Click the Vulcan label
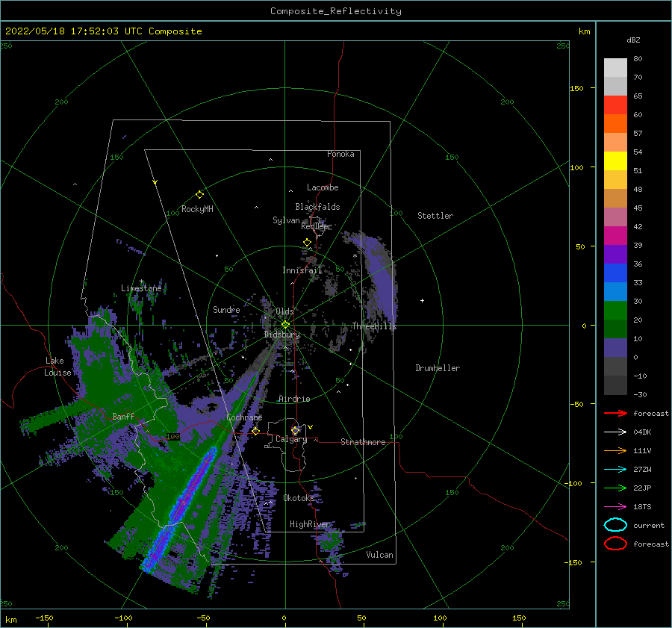 pyautogui.click(x=379, y=555)
